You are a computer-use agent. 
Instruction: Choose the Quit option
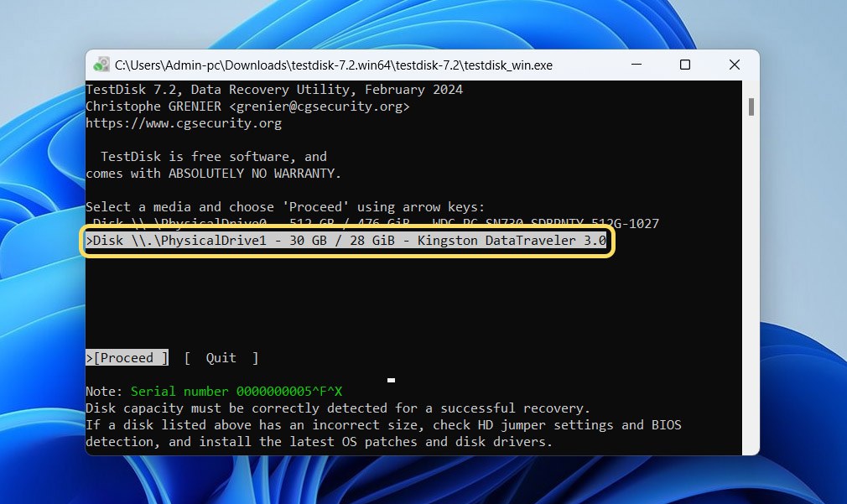pos(221,357)
